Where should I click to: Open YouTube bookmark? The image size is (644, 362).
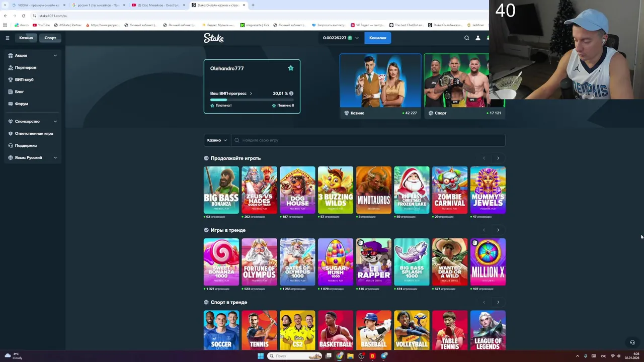pos(41,25)
